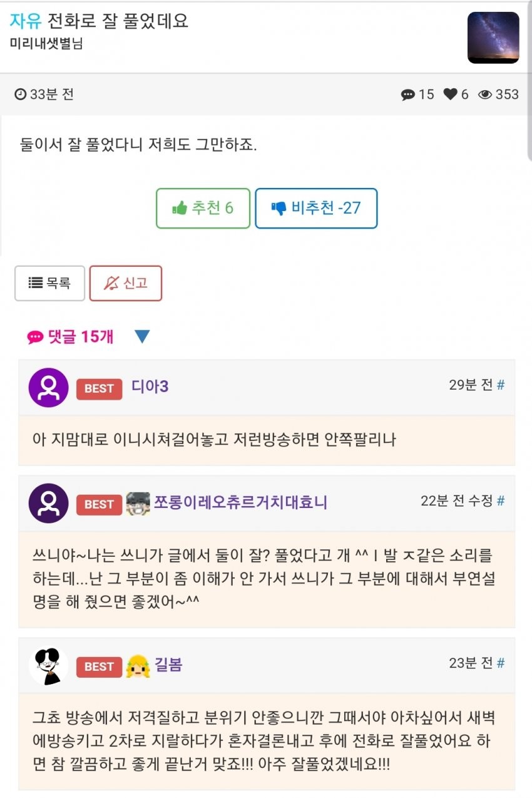Image resolution: width=532 pixels, height=798 pixels.
Task: Open commenter 디아3's username link
Action: (150, 386)
